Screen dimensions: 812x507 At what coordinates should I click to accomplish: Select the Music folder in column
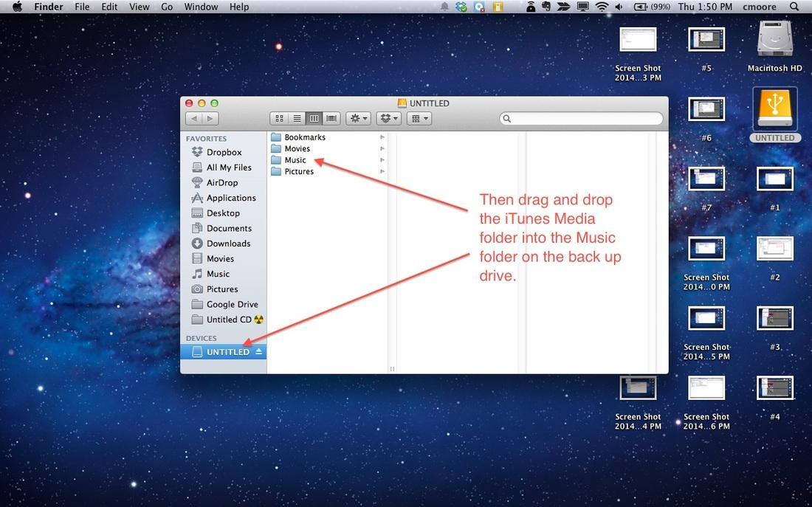pyautogui.click(x=295, y=160)
